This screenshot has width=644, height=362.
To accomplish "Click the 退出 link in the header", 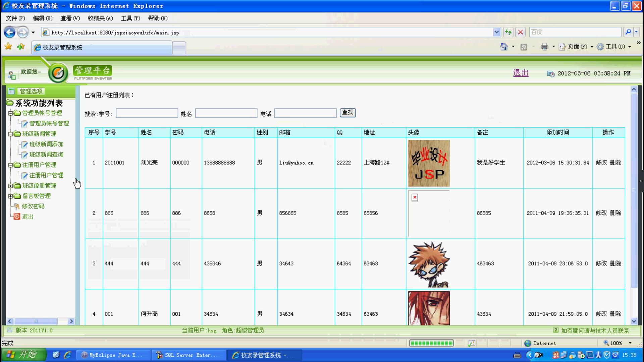I will tap(521, 73).
